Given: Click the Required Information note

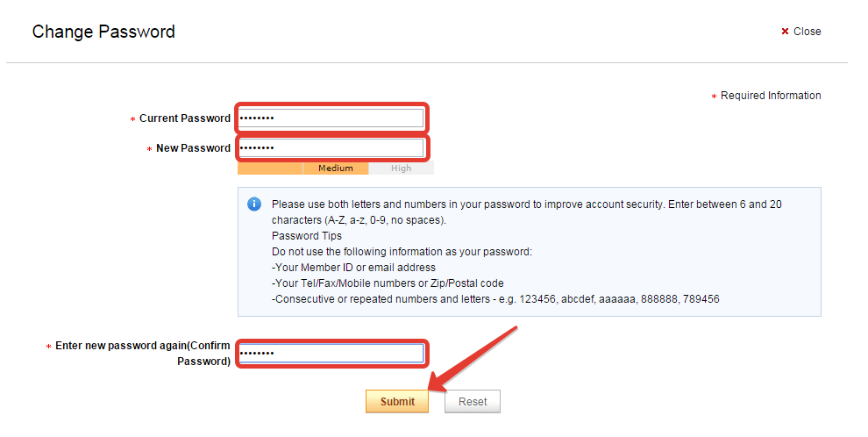Looking at the screenshot, I should click(x=771, y=96).
